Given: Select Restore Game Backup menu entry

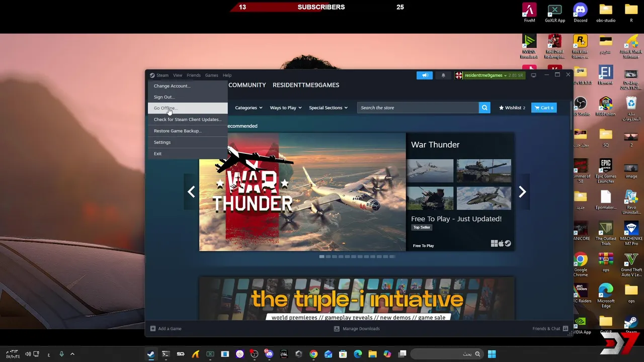Looking at the screenshot, I should coord(188,131).
